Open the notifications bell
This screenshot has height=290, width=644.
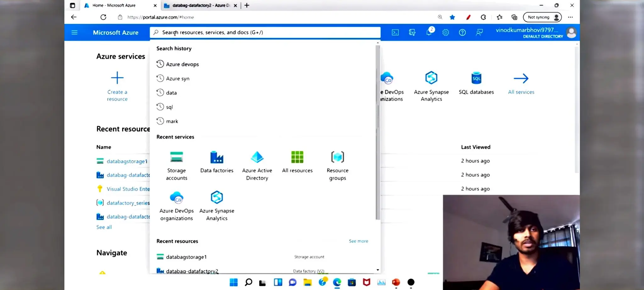pos(429,32)
